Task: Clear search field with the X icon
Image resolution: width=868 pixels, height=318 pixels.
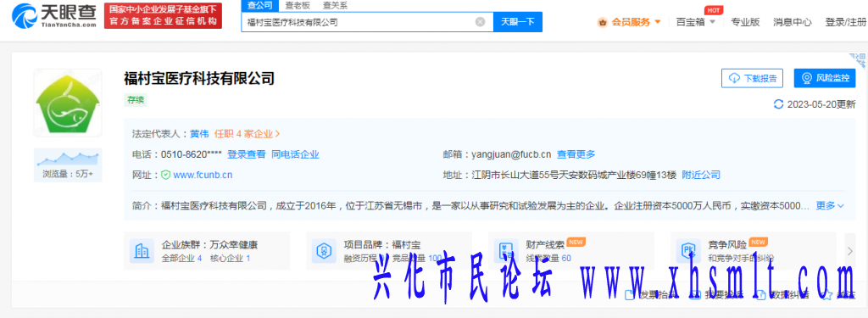Action: tap(480, 22)
